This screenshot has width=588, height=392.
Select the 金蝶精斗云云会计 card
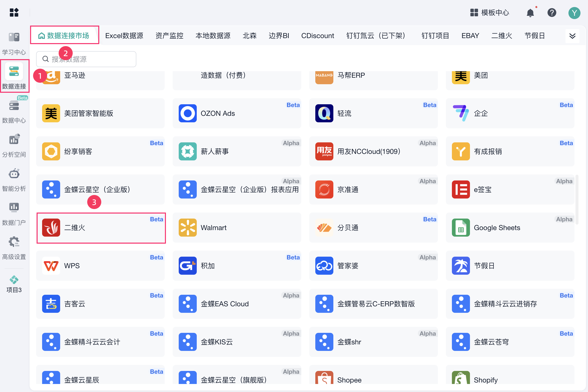(x=100, y=342)
